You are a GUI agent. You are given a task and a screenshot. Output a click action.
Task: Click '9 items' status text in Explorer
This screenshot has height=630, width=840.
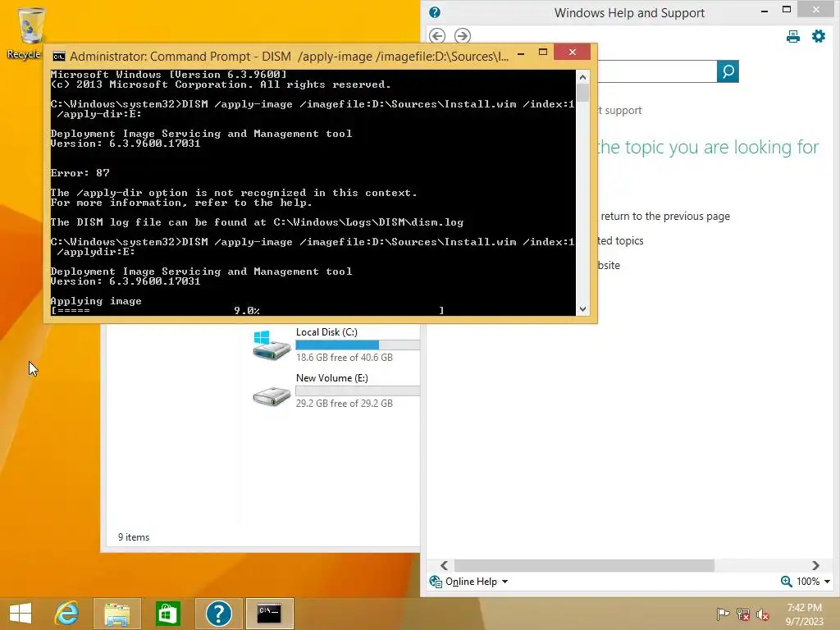[134, 537]
